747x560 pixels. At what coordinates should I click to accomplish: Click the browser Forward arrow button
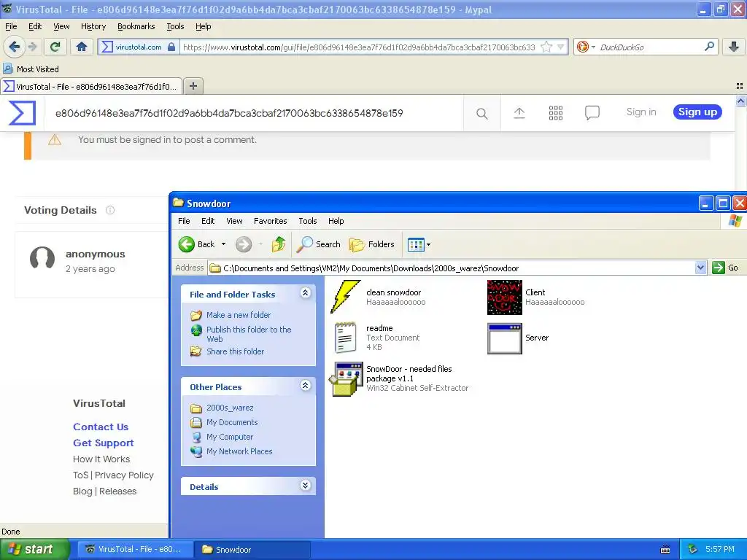pyautogui.click(x=32, y=47)
